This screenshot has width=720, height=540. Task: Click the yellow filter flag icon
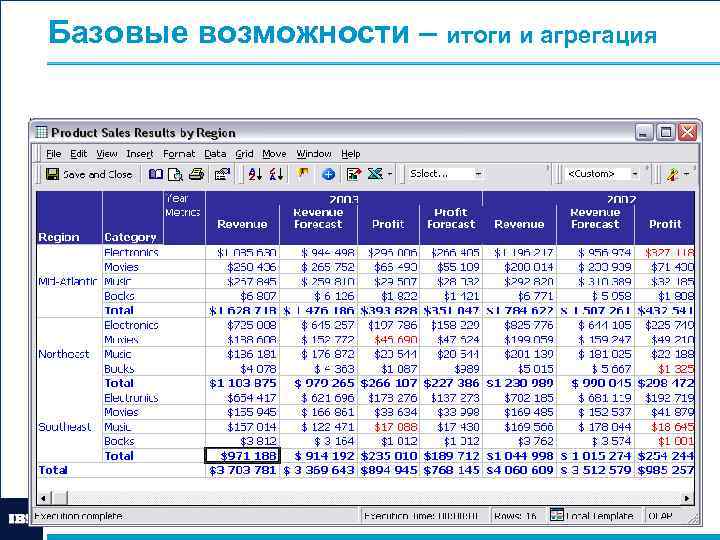click(x=303, y=174)
